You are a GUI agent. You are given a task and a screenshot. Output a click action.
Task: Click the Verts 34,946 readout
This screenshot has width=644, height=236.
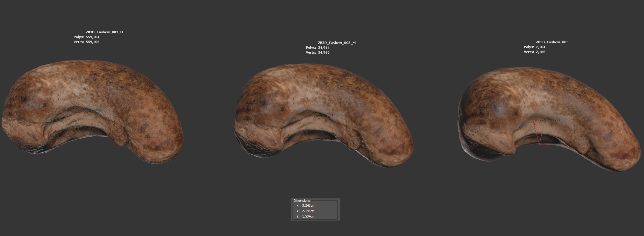[x=324, y=52]
